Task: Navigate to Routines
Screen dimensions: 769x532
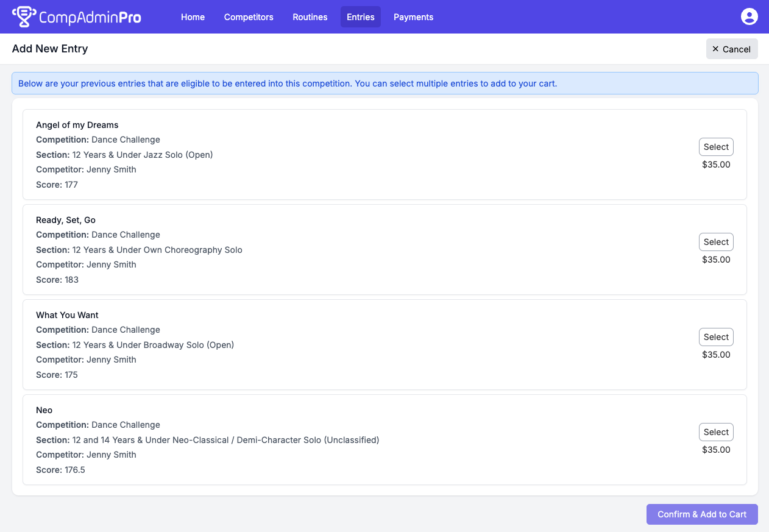Action: [310, 17]
